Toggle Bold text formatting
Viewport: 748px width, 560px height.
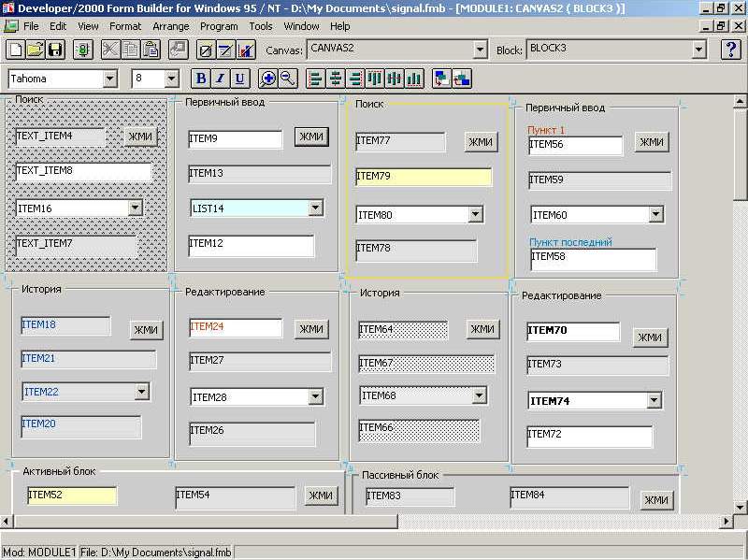coord(200,79)
